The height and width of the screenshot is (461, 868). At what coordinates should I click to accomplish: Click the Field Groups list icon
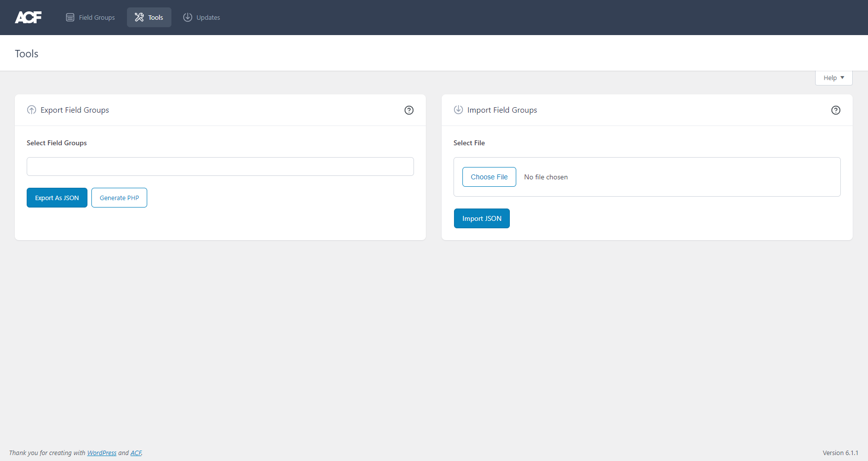pos(70,17)
